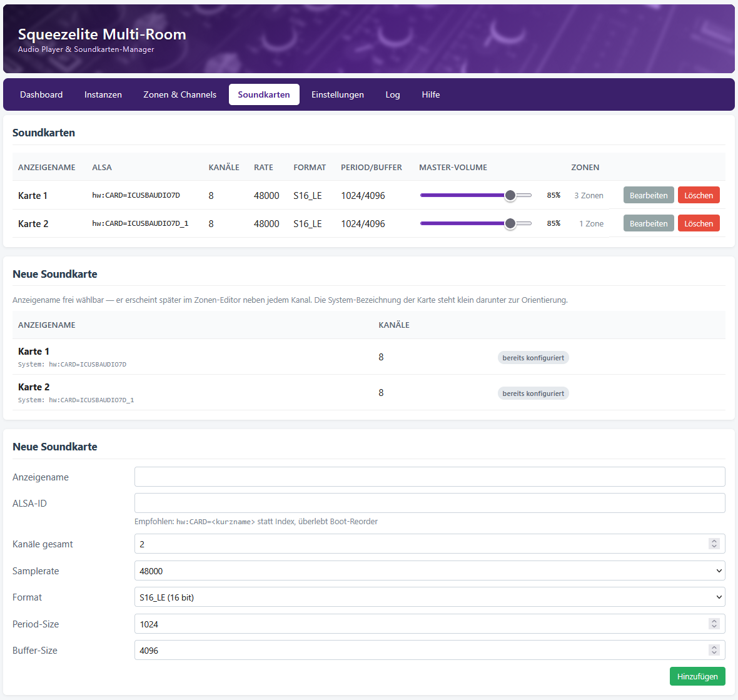Delete Karte 2 with Löschen button
The width and height of the screenshot is (738, 700).
(699, 223)
